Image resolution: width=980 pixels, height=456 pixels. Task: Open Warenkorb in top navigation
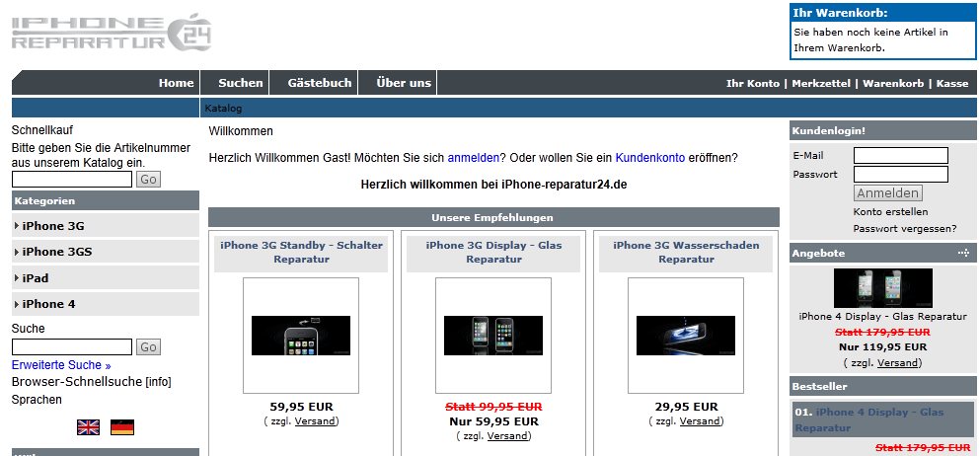893,83
